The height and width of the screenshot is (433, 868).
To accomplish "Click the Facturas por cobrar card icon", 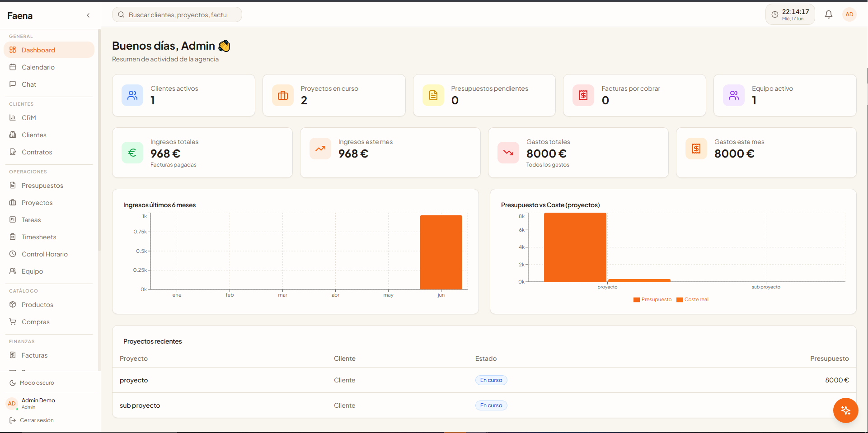I will point(583,95).
